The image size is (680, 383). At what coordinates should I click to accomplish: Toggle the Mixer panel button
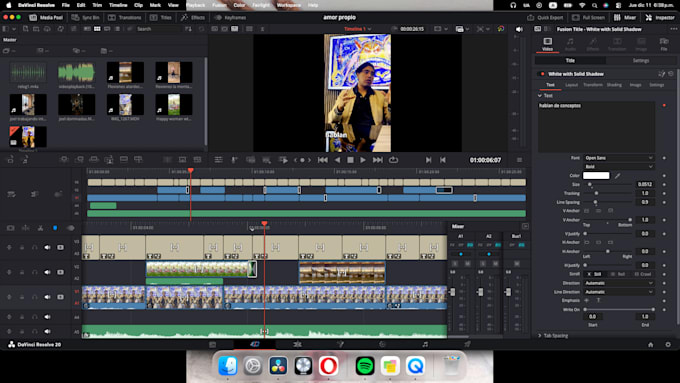(625, 18)
